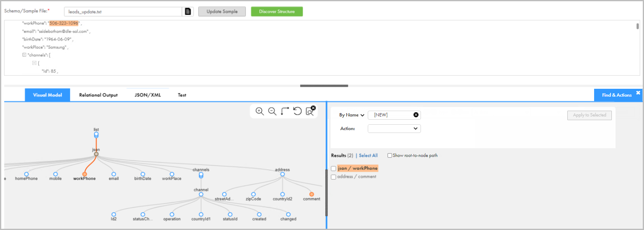
Task: Select the created node
Action: point(259,214)
